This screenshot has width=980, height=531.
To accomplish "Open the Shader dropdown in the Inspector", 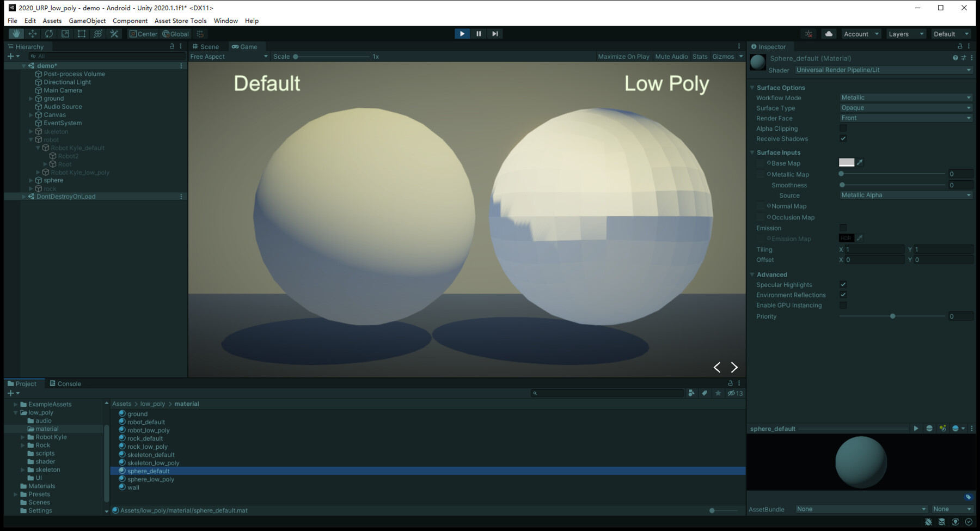I will (883, 70).
